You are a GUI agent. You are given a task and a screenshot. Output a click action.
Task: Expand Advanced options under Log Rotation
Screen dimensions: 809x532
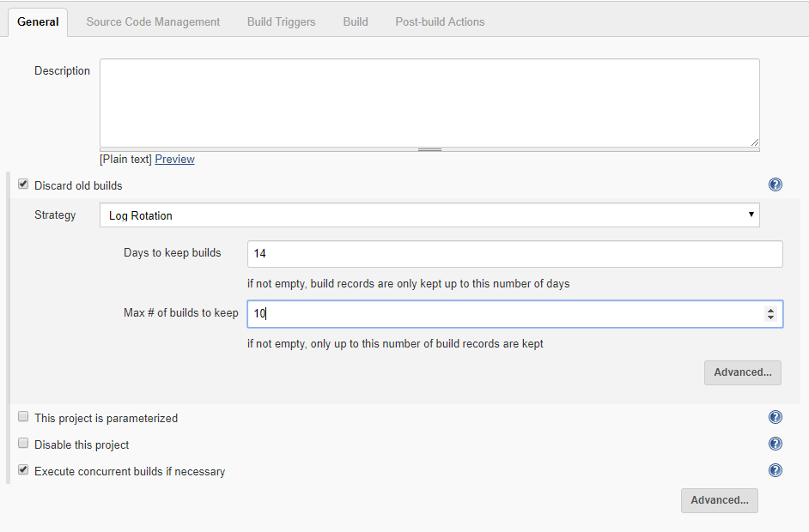coord(743,372)
